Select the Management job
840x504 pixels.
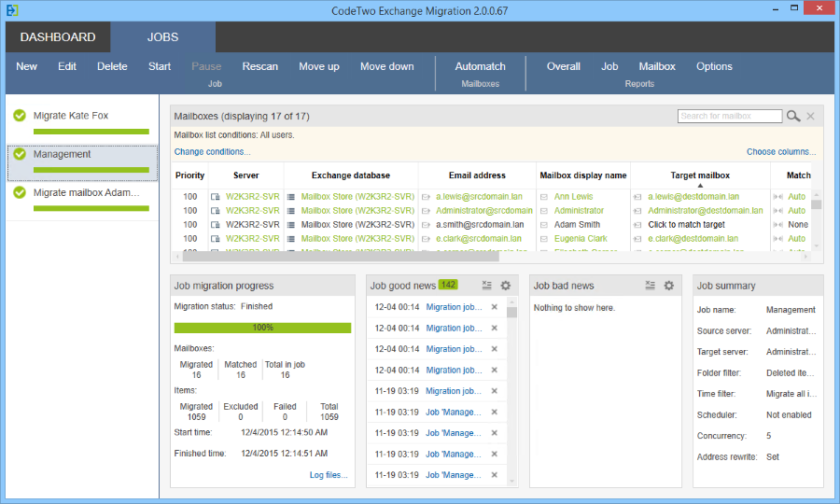pyautogui.click(x=82, y=162)
